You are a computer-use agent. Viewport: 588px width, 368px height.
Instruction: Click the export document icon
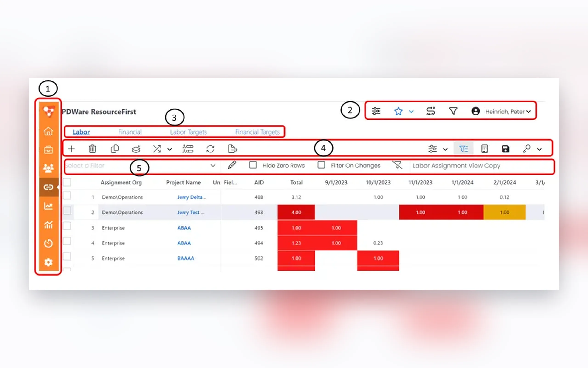(232, 149)
